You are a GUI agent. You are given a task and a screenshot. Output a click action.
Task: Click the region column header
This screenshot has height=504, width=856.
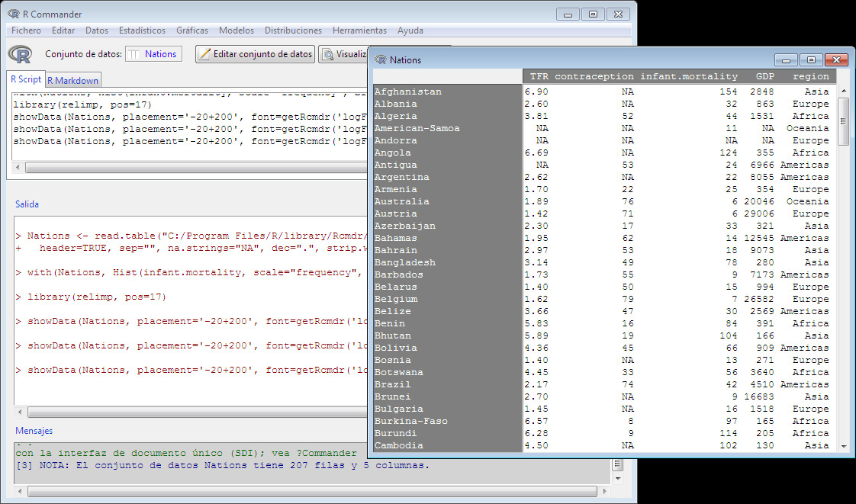point(811,76)
